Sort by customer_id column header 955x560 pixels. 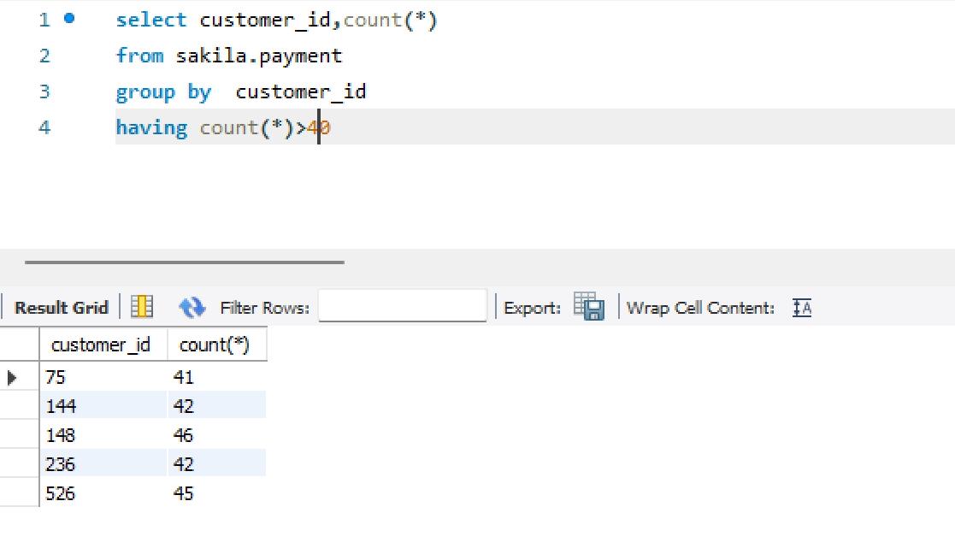point(100,345)
